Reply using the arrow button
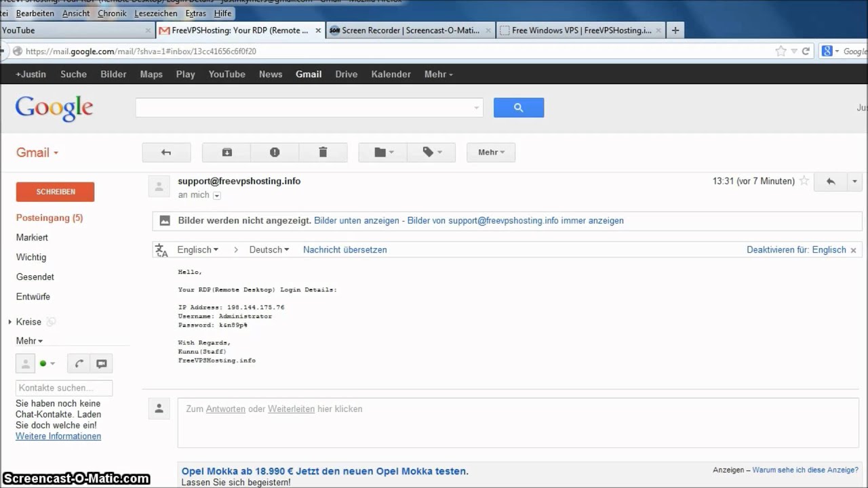This screenshot has width=868, height=488. tap(831, 181)
